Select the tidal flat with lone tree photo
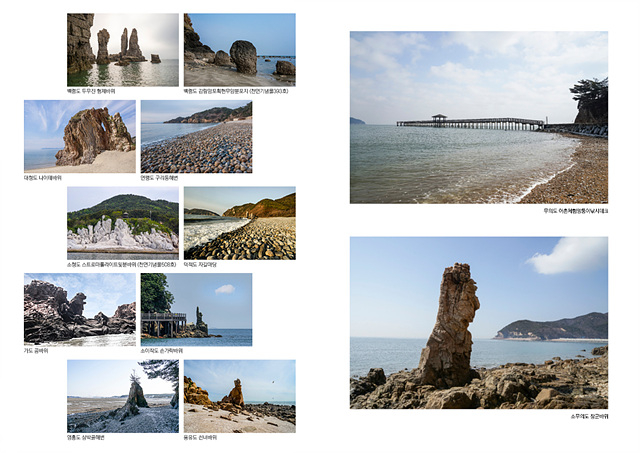This screenshot has height=453, width=640. [122, 396]
